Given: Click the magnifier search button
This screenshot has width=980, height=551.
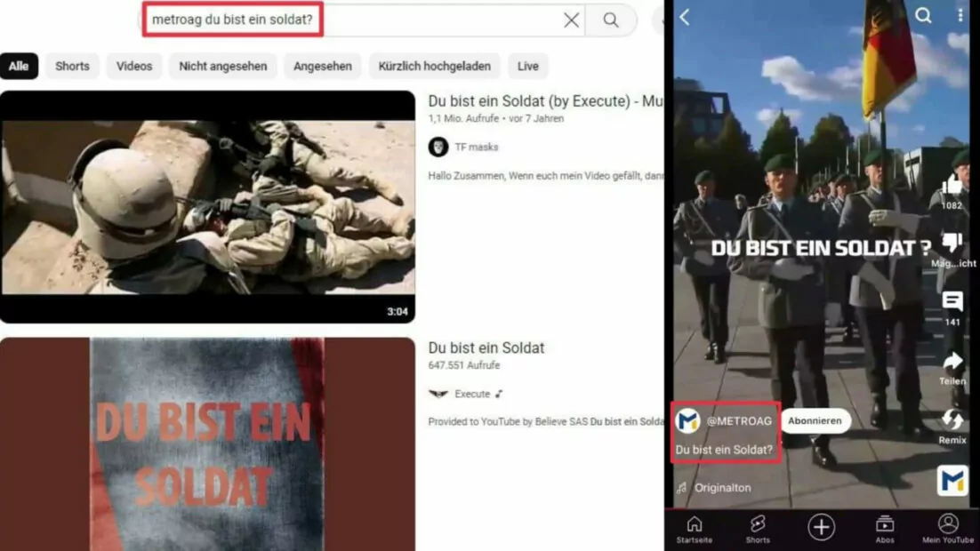Looking at the screenshot, I should pos(611,20).
